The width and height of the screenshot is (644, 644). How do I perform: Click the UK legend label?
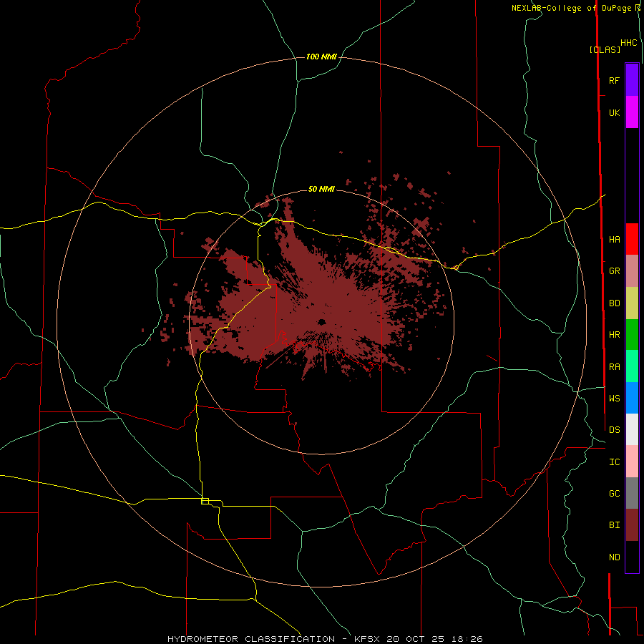(x=614, y=112)
